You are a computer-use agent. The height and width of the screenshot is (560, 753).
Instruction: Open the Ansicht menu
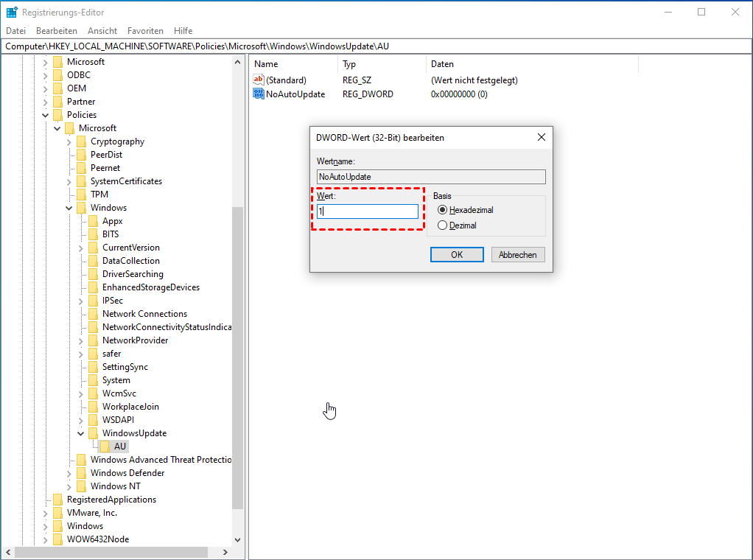pos(102,31)
